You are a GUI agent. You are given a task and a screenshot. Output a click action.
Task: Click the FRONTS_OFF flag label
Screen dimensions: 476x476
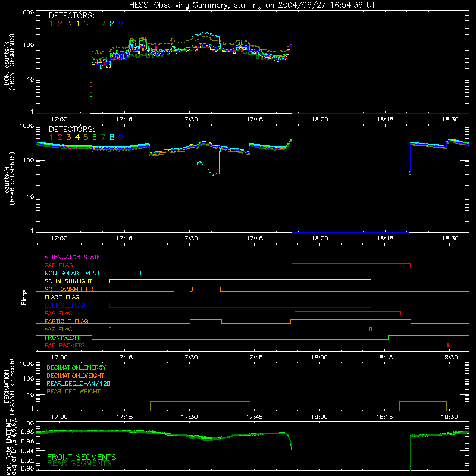(x=62, y=337)
